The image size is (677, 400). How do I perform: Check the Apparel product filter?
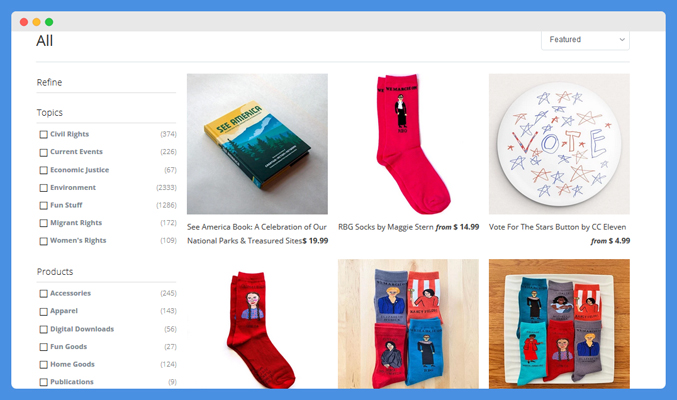point(44,311)
